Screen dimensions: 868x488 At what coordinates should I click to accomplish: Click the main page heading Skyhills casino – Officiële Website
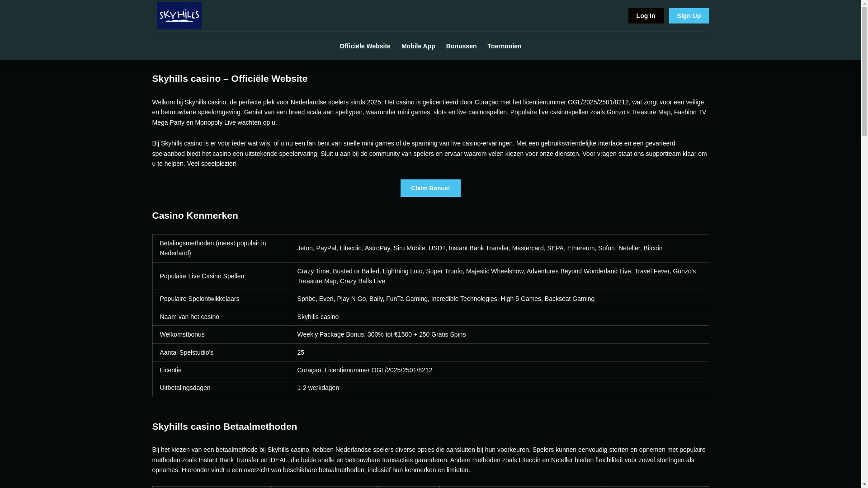[x=230, y=79]
